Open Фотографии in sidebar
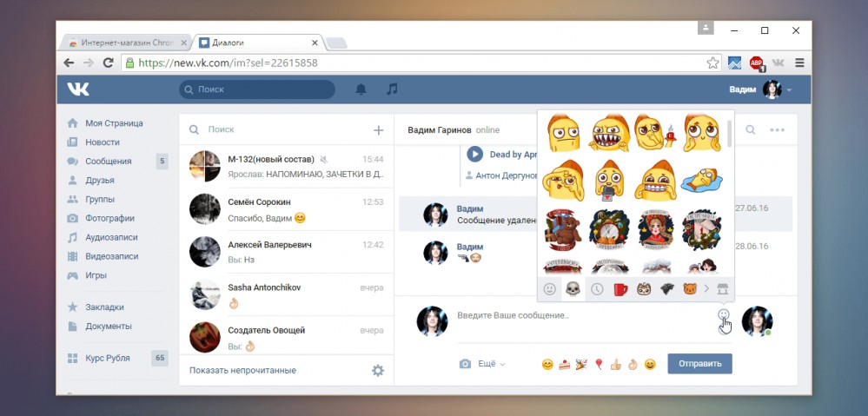This screenshot has width=868, height=416. [109, 219]
